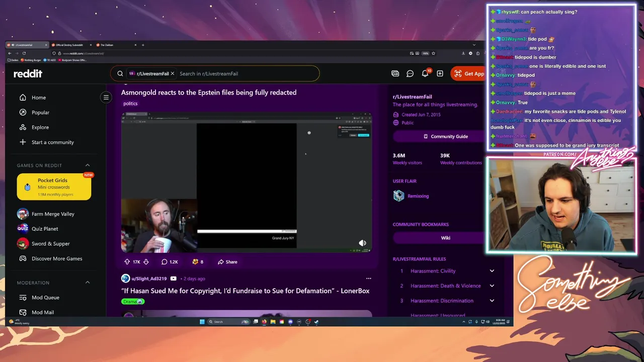Open the Pocket Grids mini crosswords card
Image resolution: width=644 pixels, height=362 pixels.
click(54, 187)
